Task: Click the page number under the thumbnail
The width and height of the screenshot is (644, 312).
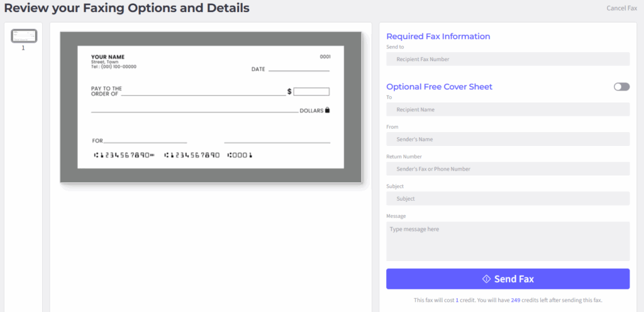Action: pos(24,48)
